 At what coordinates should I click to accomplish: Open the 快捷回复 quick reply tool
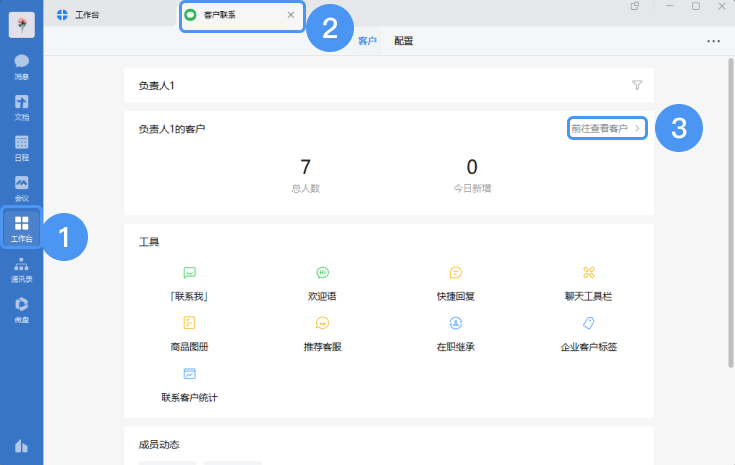[x=455, y=272]
